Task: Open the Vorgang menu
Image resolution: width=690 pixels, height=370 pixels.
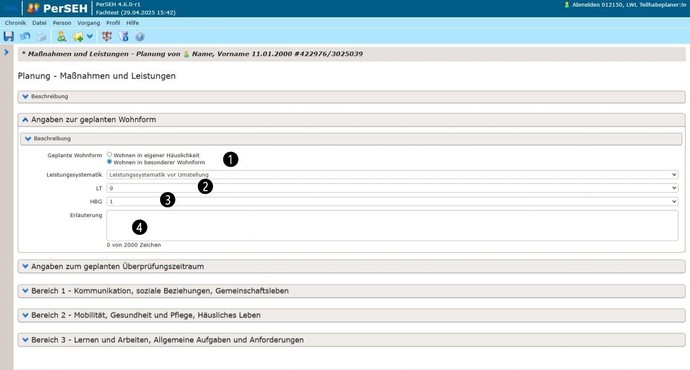Action: [88, 23]
